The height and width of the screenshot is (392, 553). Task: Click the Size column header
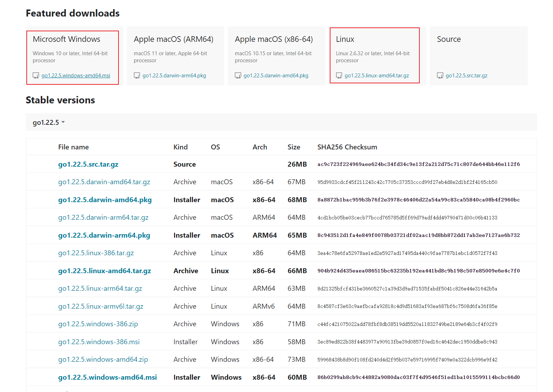click(294, 147)
